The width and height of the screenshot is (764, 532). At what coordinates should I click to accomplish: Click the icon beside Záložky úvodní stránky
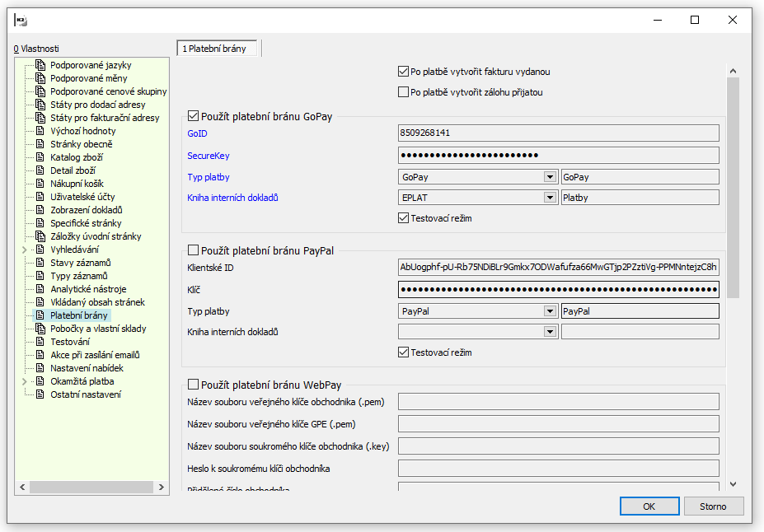pos(40,236)
